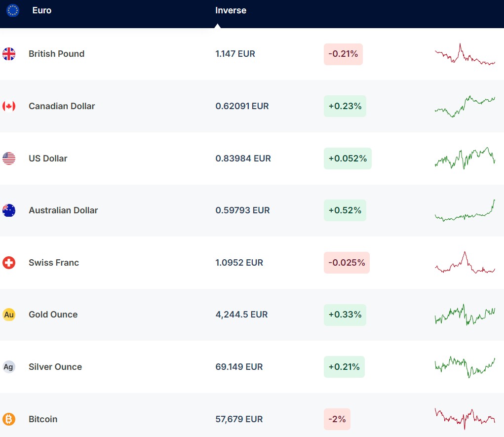Click the Swiss Franc flag icon
504x437 pixels.
click(x=9, y=263)
